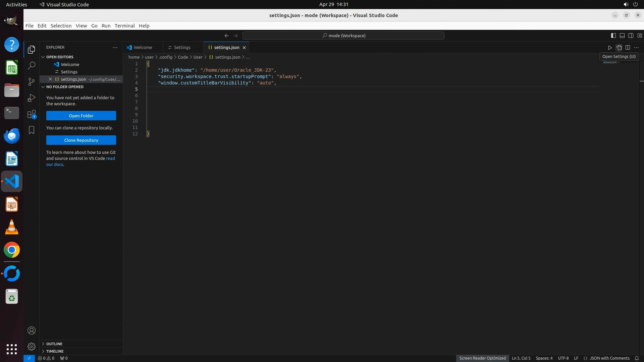Screen dimensions: 644x362
Task: Click the Bookmarks icon in activity bar
Action: pyautogui.click(x=32, y=130)
